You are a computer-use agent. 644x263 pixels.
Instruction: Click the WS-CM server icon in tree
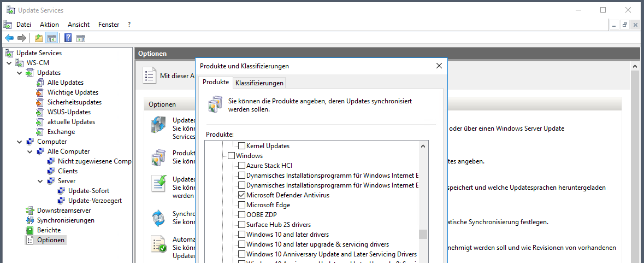click(20, 63)
